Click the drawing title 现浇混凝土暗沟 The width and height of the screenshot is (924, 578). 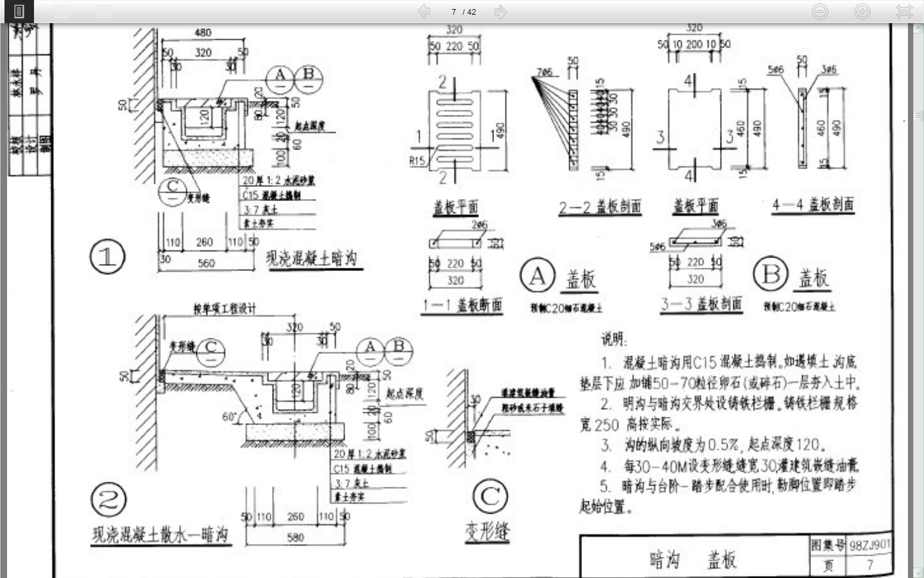click(x=312, y=258)
